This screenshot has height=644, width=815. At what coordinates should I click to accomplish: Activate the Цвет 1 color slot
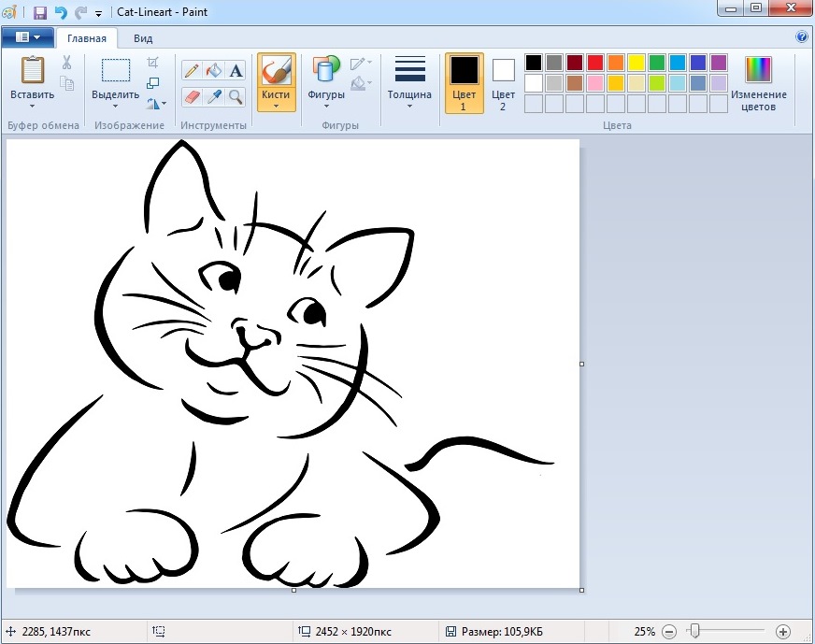464,82
